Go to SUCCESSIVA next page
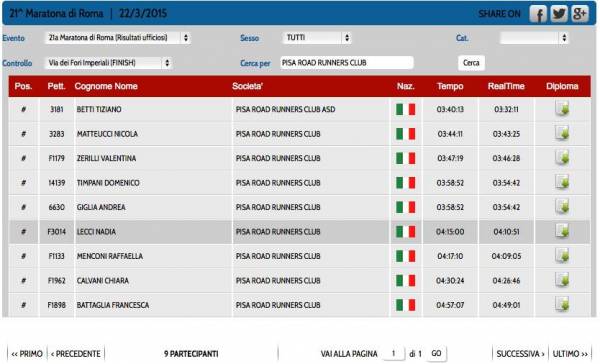The width and height of the screenshot is (600, 364). click(520, 354)
